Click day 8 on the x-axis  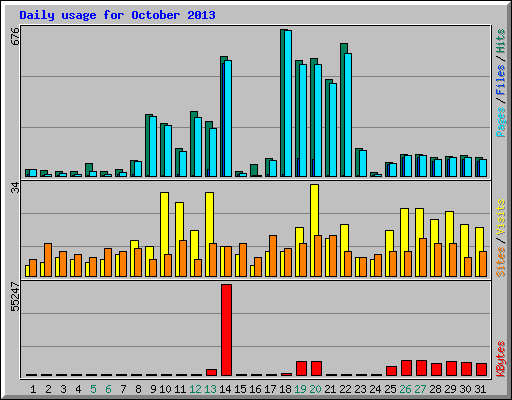[138, 389]
